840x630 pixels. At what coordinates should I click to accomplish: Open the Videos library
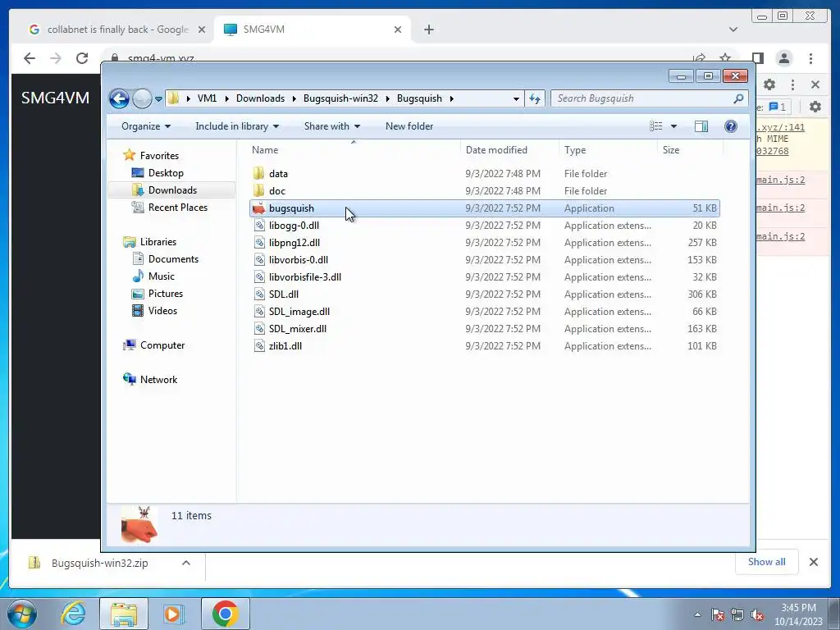click(x=162, y=311)
